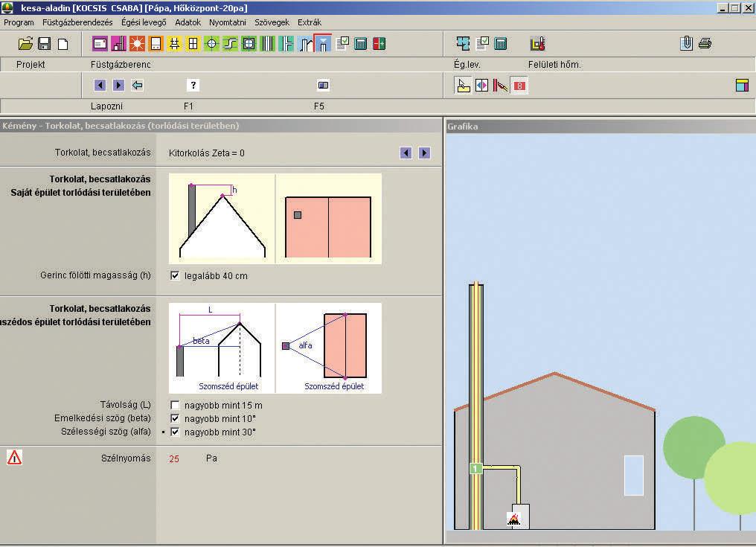Save project with the floppy disk icon
756x547 pixels.
45,44
